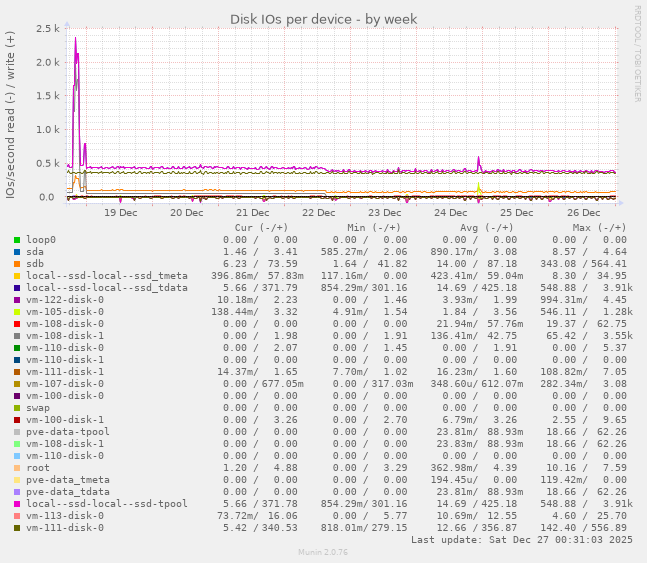This screenshot has height=563, width=647.
Task: Click the ochre vm-107-disk-0 legend swatch
Action: point(17,384)
